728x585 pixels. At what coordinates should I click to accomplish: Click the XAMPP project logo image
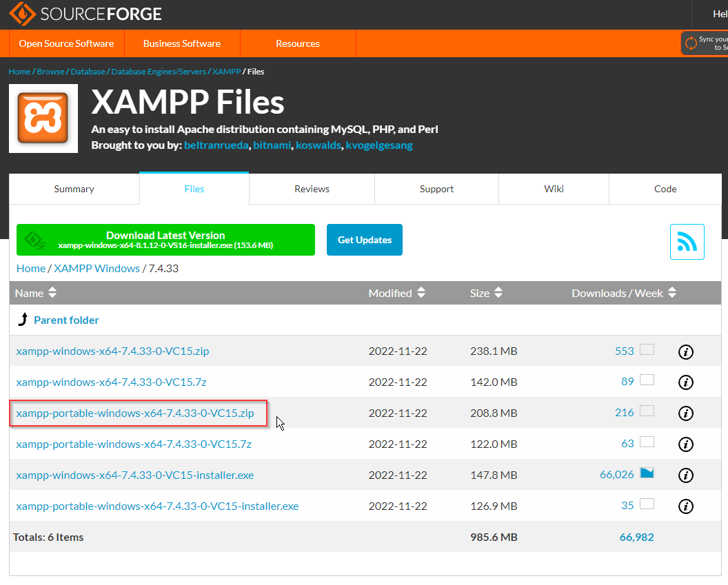point(43,119)
